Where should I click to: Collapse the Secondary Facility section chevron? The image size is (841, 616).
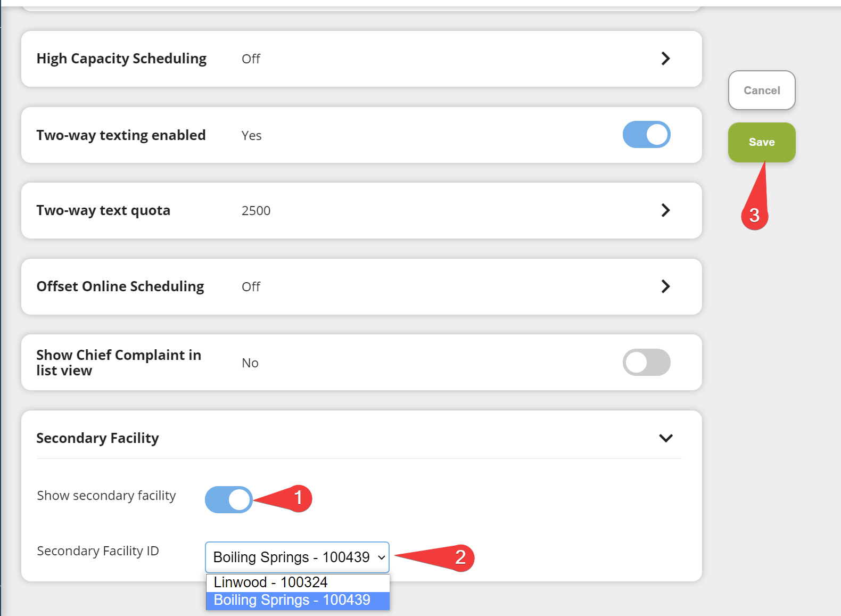tap(666, 438)
